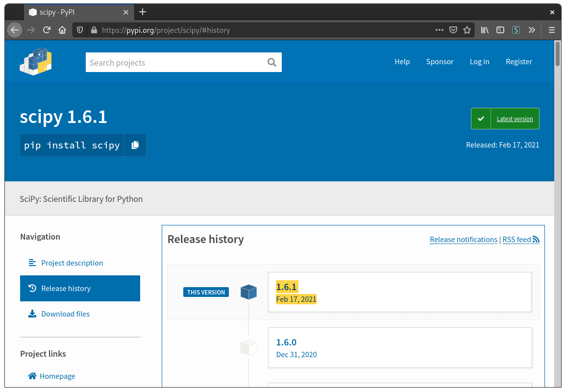
Task: Open the page actions three-dots menu
Action: point(439,30)
